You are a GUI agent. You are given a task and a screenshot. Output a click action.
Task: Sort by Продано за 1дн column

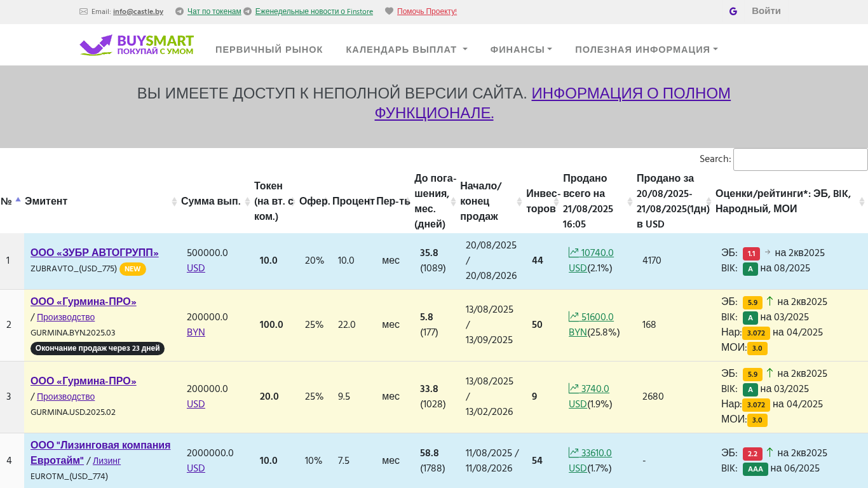pos(675,201)
